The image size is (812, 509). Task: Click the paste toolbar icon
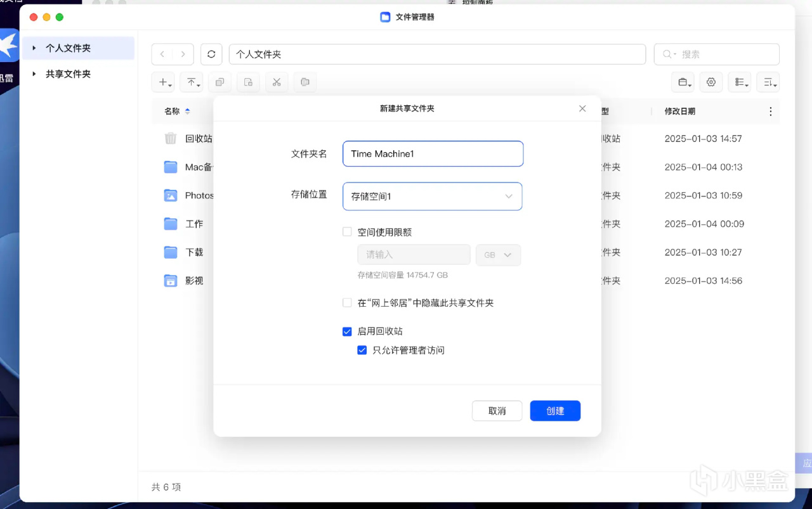[305, 82]
